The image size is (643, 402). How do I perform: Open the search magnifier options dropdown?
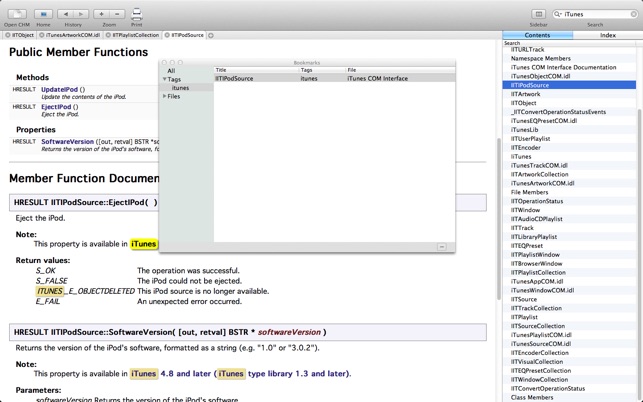pos(559,14)
